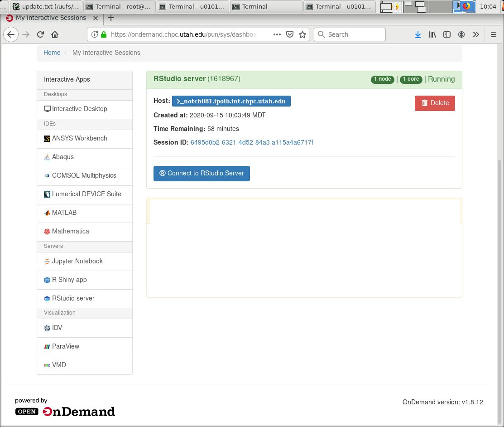Expand more toolbar tools chevrons

point(476,34)
